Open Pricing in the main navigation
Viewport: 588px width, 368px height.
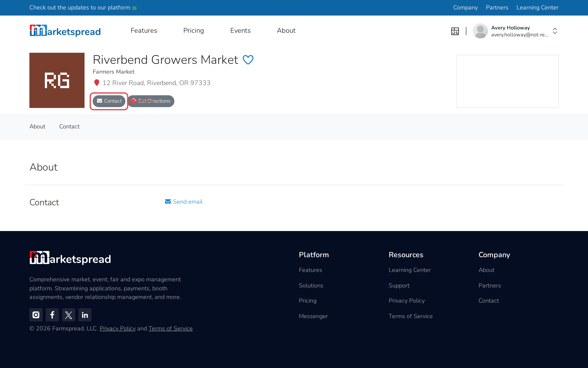click(x=193, y=30)
